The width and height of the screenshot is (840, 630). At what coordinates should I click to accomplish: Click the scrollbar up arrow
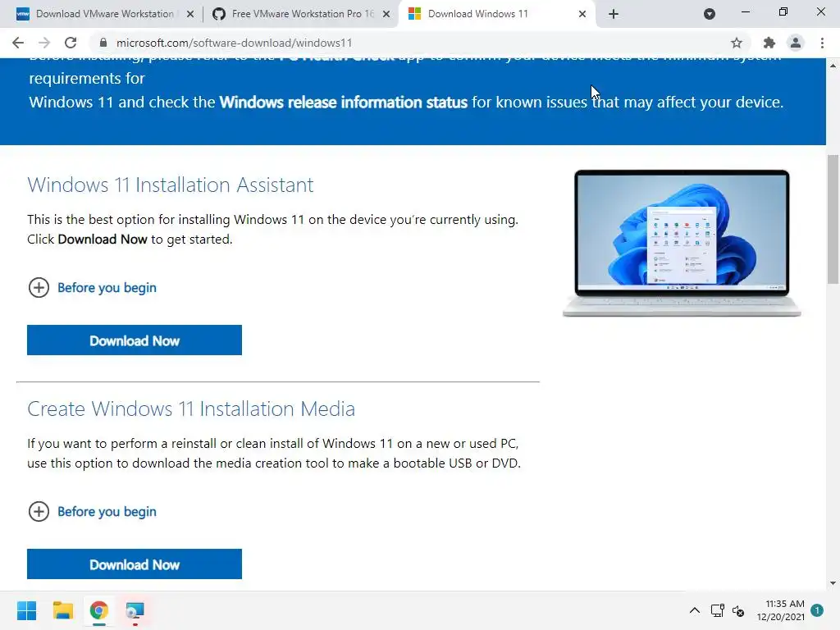pyautogui.click(x=833, y=66)
